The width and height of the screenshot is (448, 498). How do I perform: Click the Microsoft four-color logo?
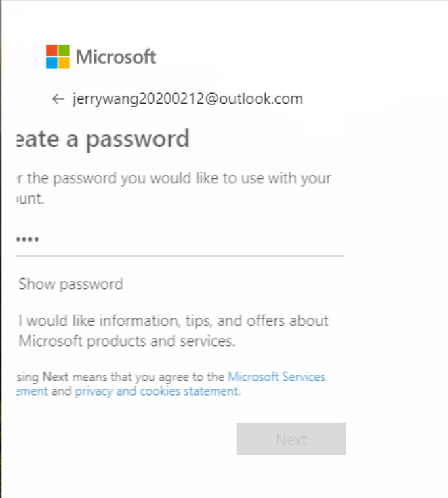coord(58,56)
